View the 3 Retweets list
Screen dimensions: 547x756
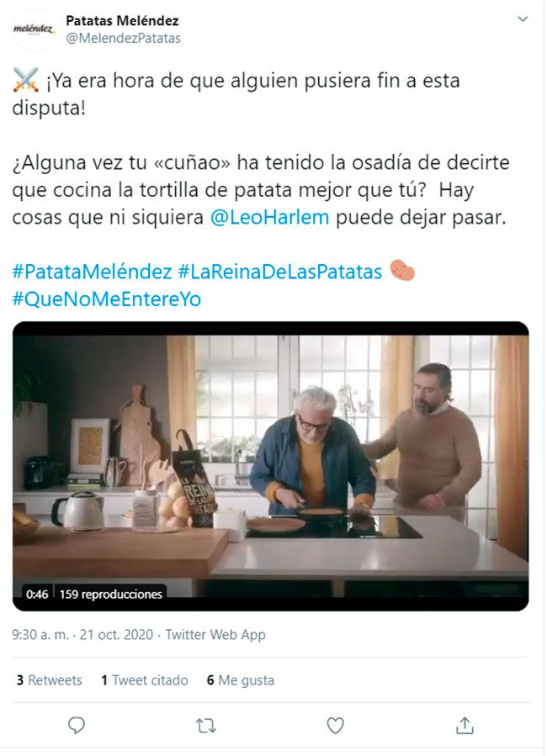49,680
